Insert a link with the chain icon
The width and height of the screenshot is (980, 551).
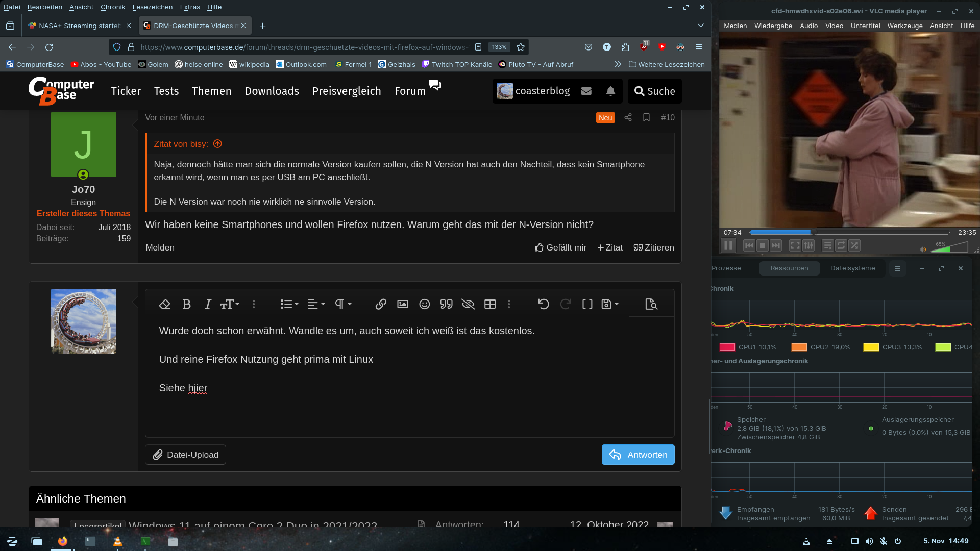381,305
